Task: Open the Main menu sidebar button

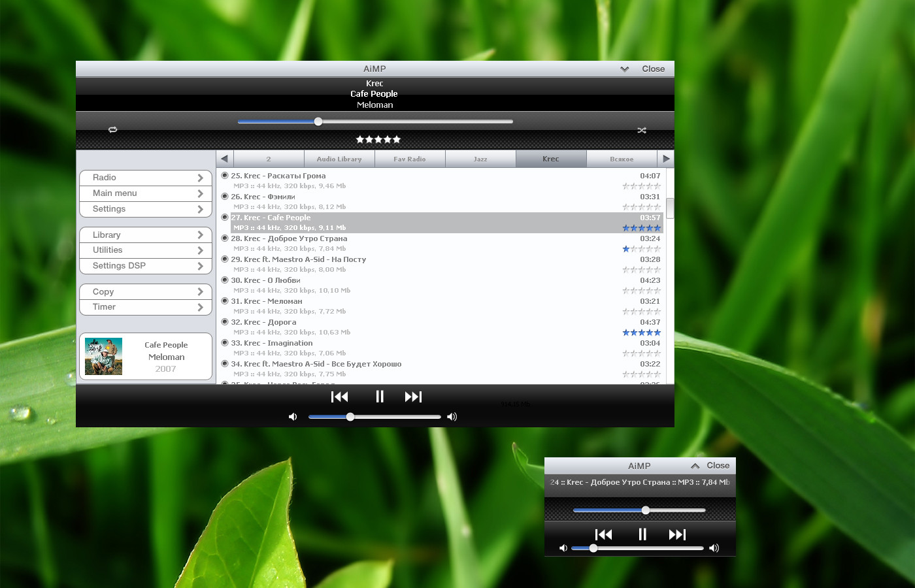Action: 146,193
